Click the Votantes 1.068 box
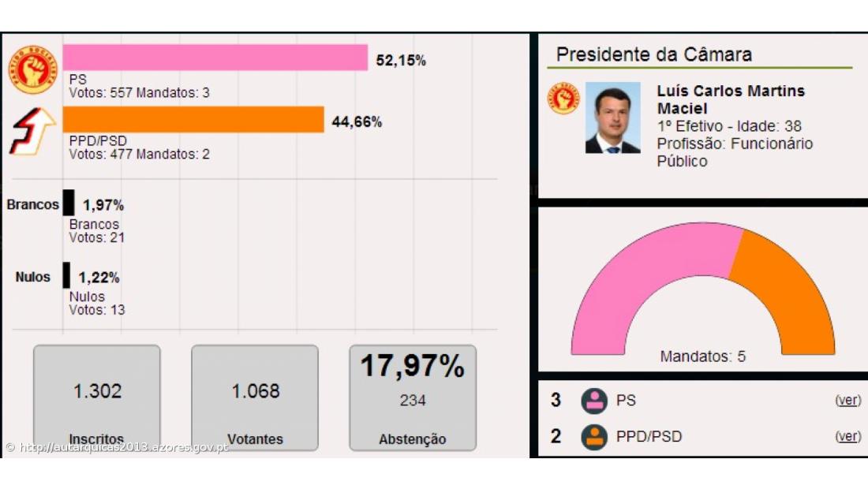The image size is (868, 489). pos(255,398)
